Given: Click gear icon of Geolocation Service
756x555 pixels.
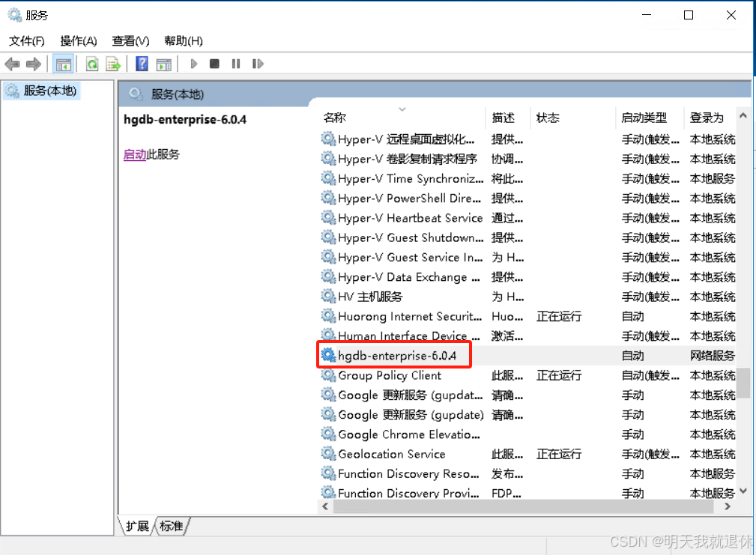Looking at the screenshot, I should click(328, 453).
